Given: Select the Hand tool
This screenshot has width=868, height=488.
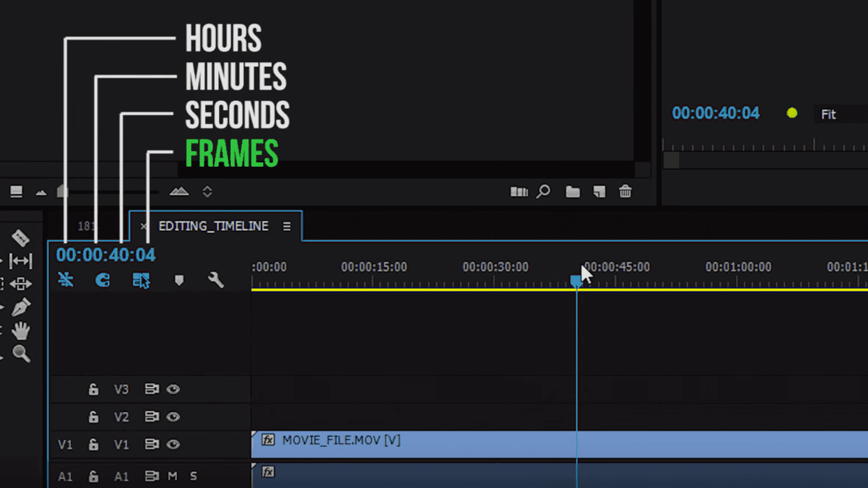Looking at the screenshot, I should (21, 330).
